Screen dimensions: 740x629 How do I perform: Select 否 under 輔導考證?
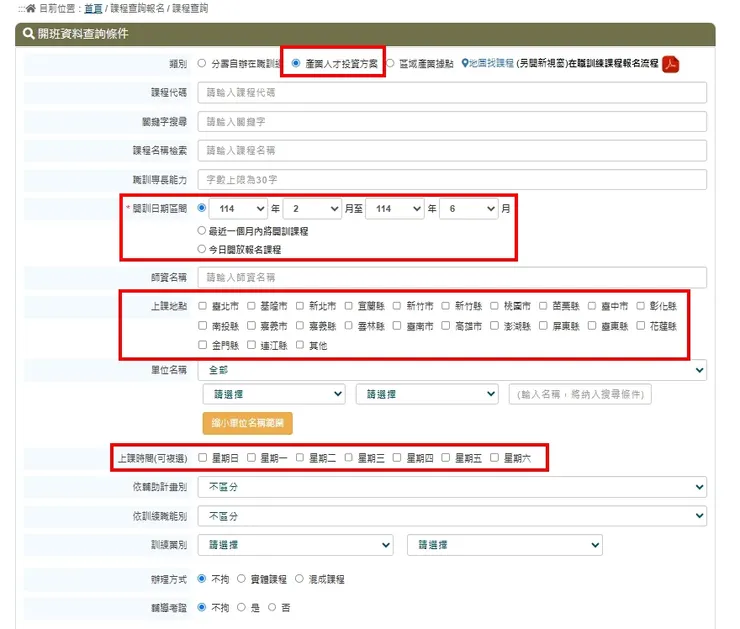coord(272,607)
